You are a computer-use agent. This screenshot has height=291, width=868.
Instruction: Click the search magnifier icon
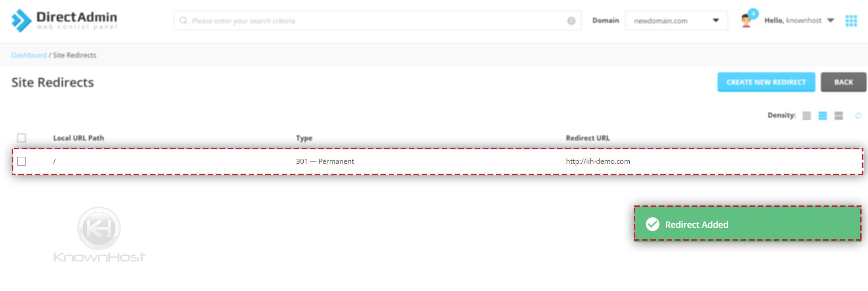pos(183,21)
